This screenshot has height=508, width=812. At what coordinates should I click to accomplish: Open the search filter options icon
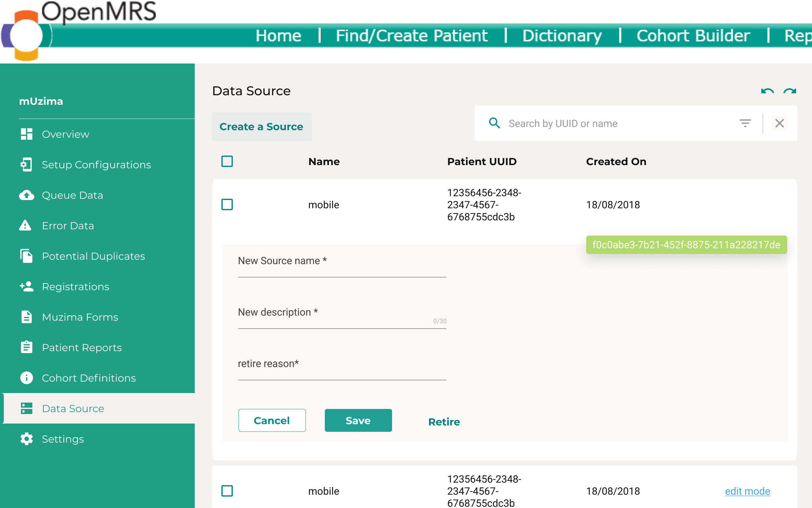(745, 123)
